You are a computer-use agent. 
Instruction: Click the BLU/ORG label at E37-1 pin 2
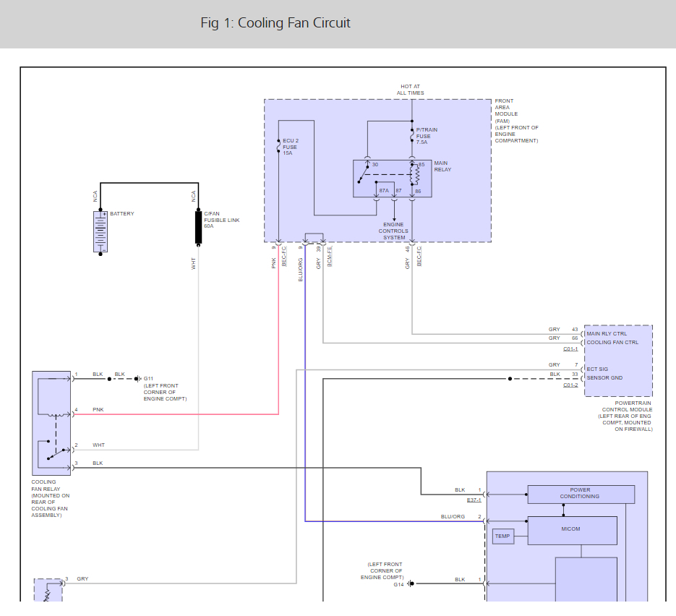click(453, 516)
